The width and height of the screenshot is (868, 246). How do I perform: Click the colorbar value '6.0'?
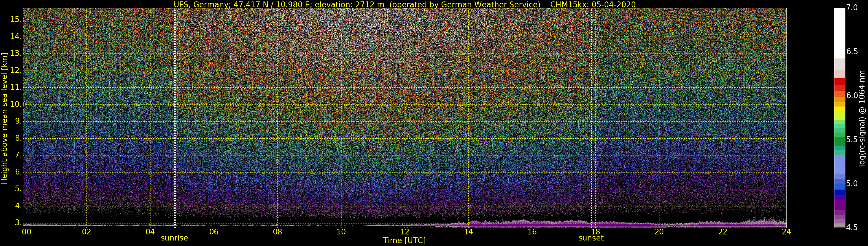click(852, 96)
